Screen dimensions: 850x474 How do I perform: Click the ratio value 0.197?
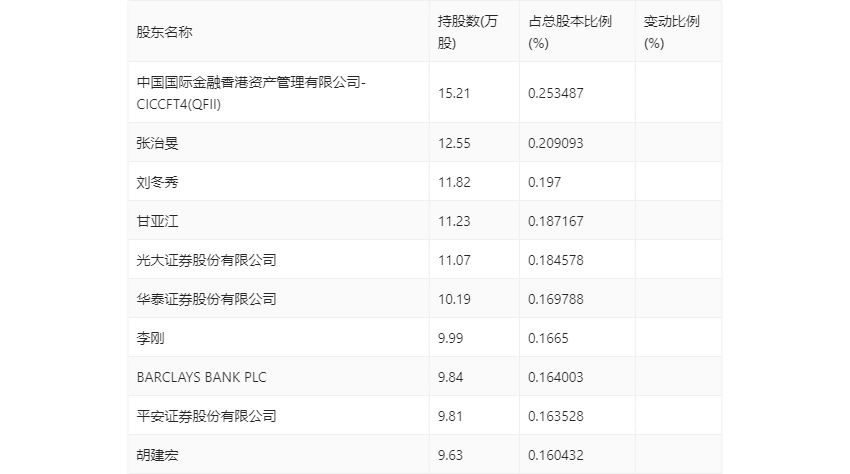544,182
